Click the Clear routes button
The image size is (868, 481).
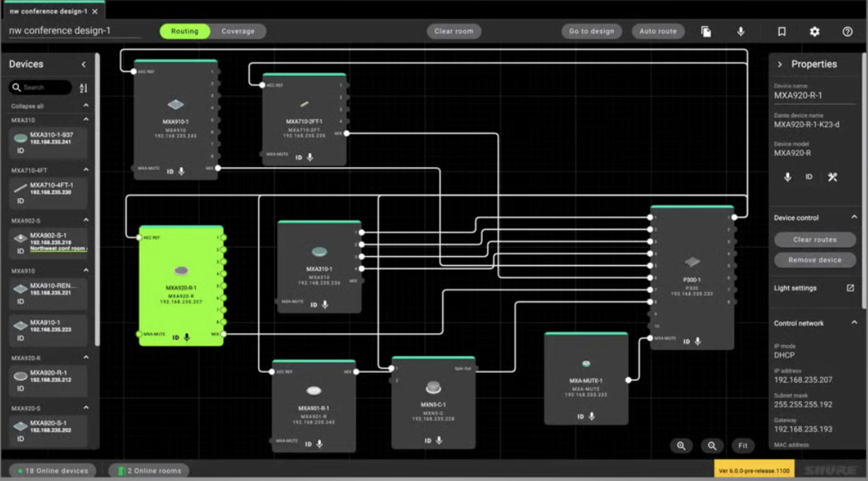tap(814, 240)
